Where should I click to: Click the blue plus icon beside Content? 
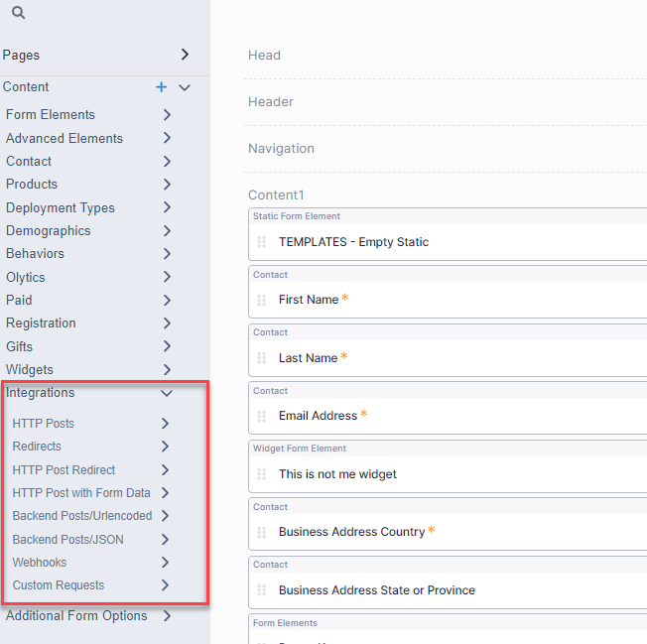coord(162,87)
